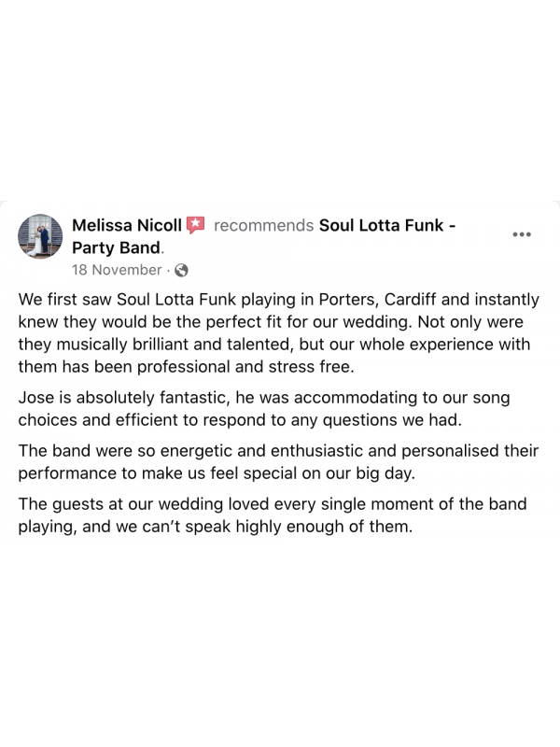This screenshot has width=560, height=747.
Task: Click the word "recommends" in header
Action: click(264, 226)
